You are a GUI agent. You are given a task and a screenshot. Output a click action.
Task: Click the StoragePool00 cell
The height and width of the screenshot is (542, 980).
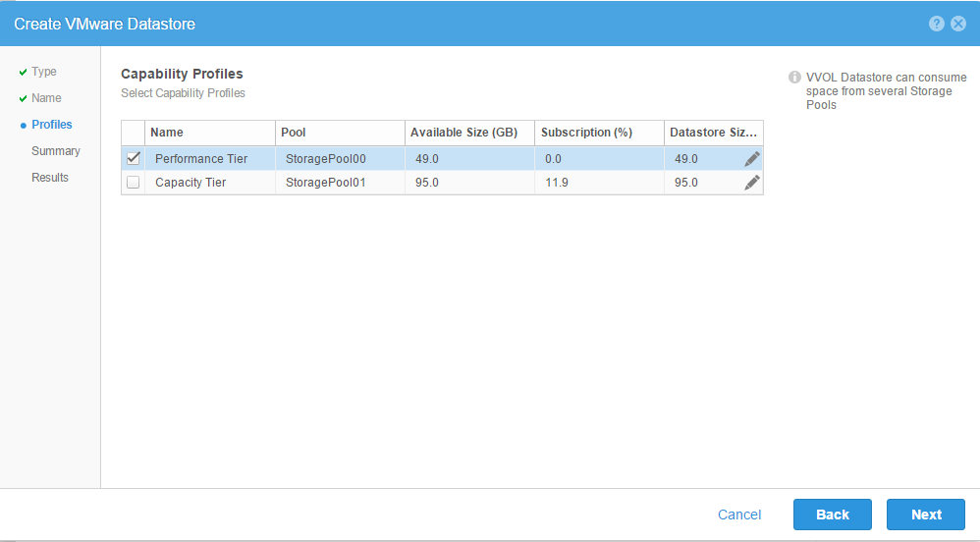coord(340,159)
